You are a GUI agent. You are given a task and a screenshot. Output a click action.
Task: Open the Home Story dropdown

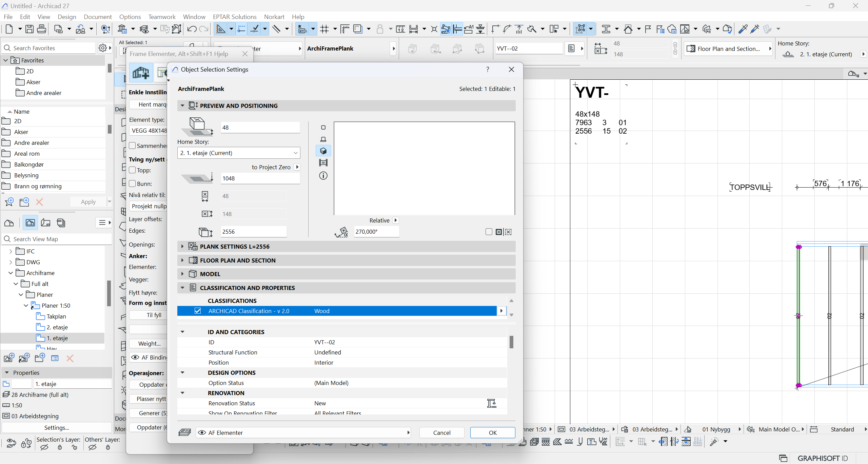pyautogui.click(x=238, y=153)
